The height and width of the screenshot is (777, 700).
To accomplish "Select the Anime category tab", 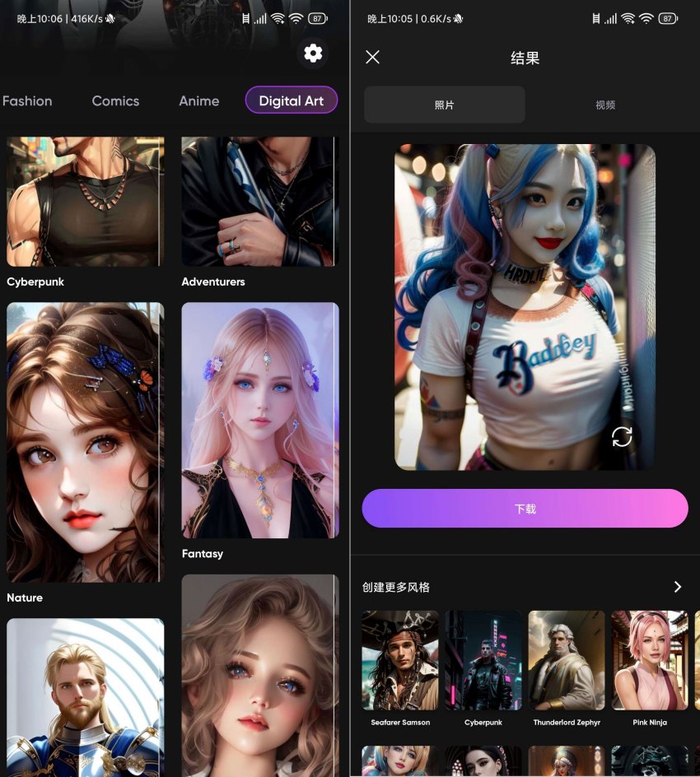I will [198, 100].
